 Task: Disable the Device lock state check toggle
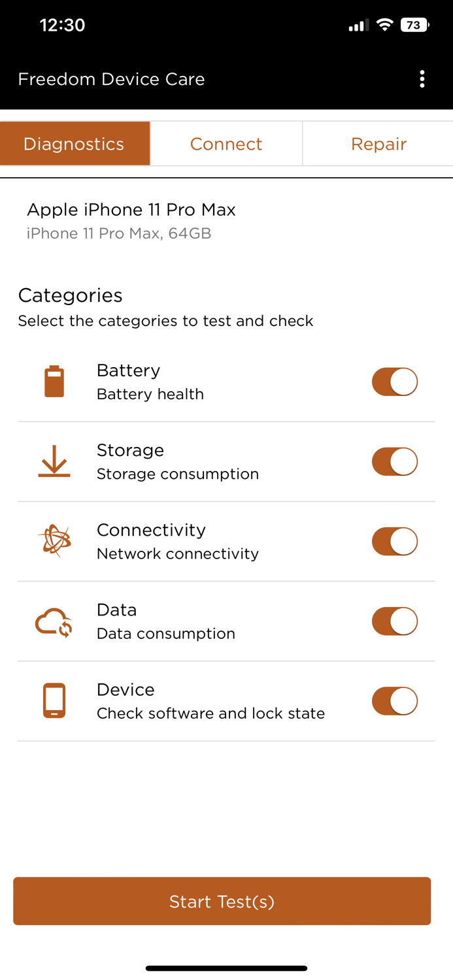click(395, 700)
